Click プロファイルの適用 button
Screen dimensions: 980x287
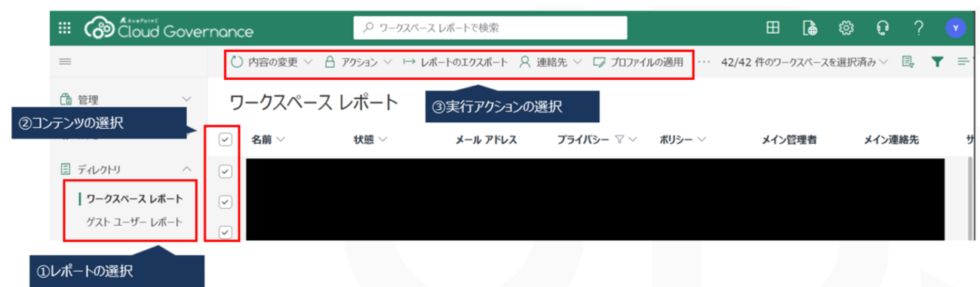pyautogui.click(x=638, y=63)
